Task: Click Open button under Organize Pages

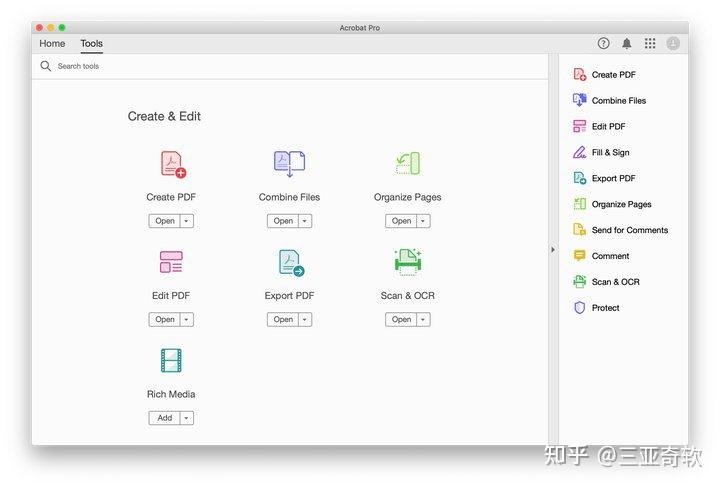Action: 401,221
